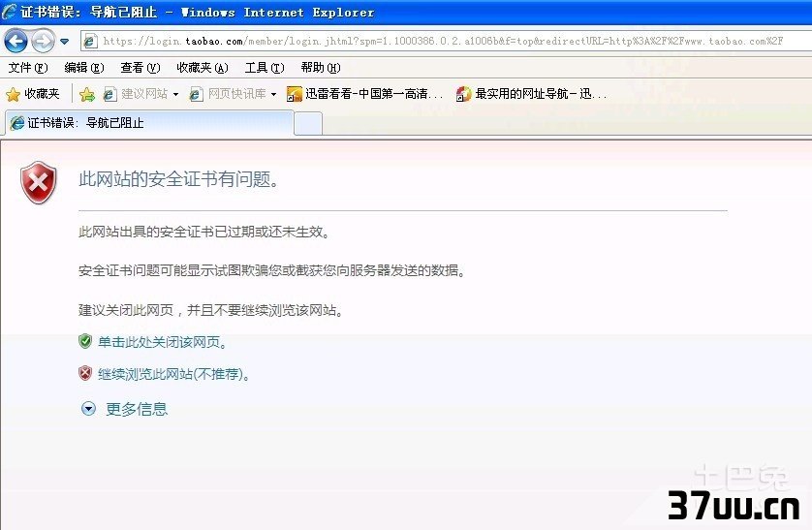The height and width of the screenshot is (530, 812).
Task: Click heading 此网站的安全证书有问题。
Action: 179,179
